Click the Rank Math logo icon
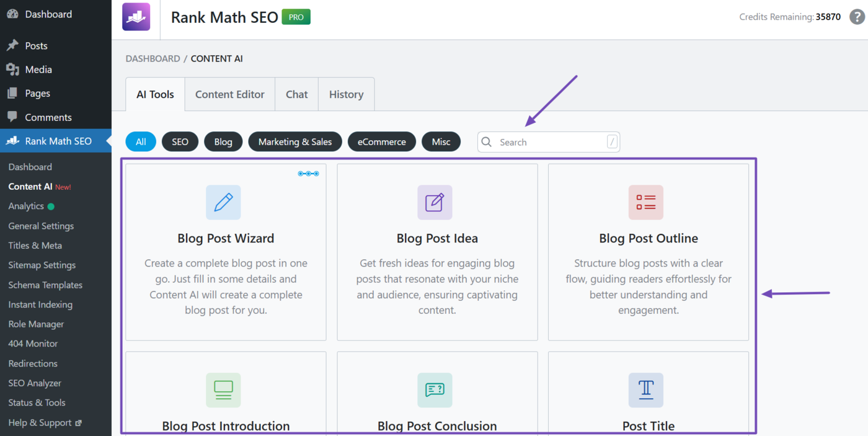868x436 pixels. (x=136, y=17)
